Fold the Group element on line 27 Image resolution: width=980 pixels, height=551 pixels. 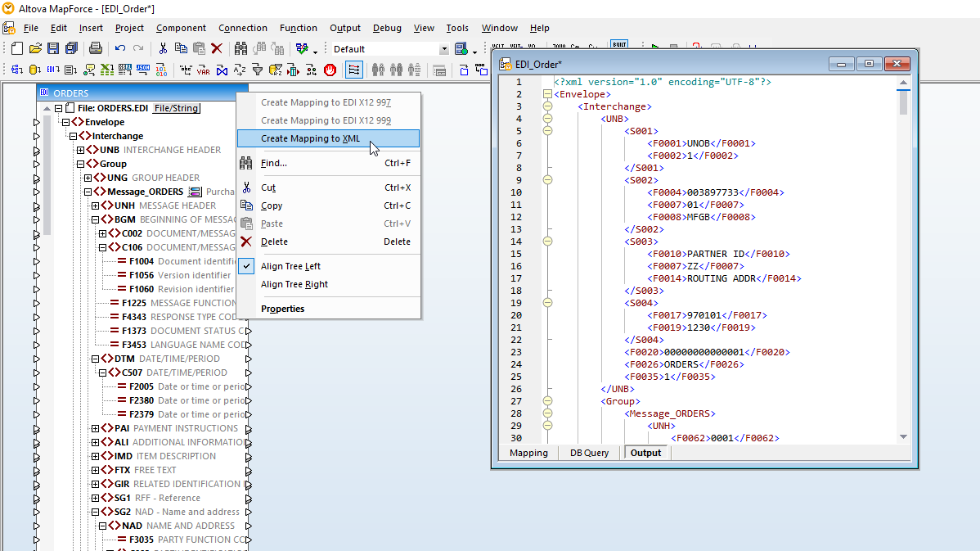pyautogui.click(x=547, y=401)
